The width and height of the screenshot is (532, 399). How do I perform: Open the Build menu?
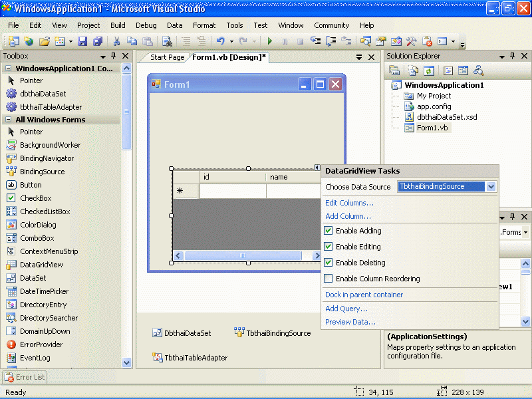[118, 25]
